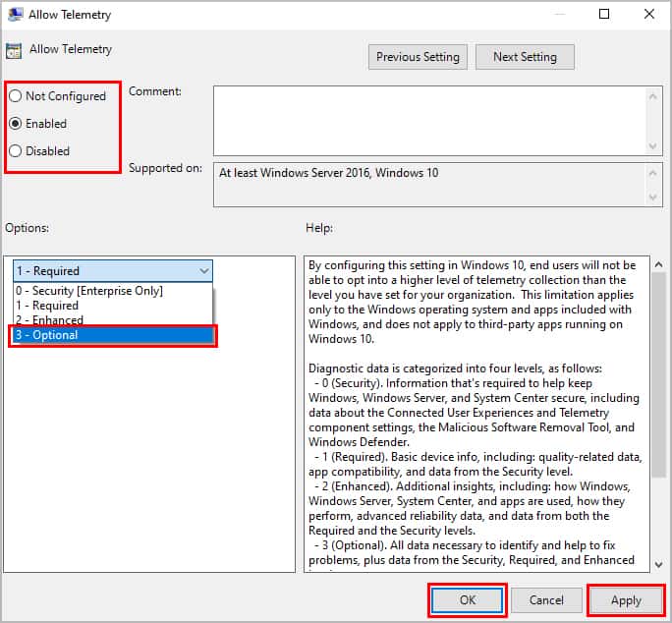Minimize the Allow Telemetry window
Image resolution: width=672 pixels, height=623 pixels.
(x=559, y=14)
